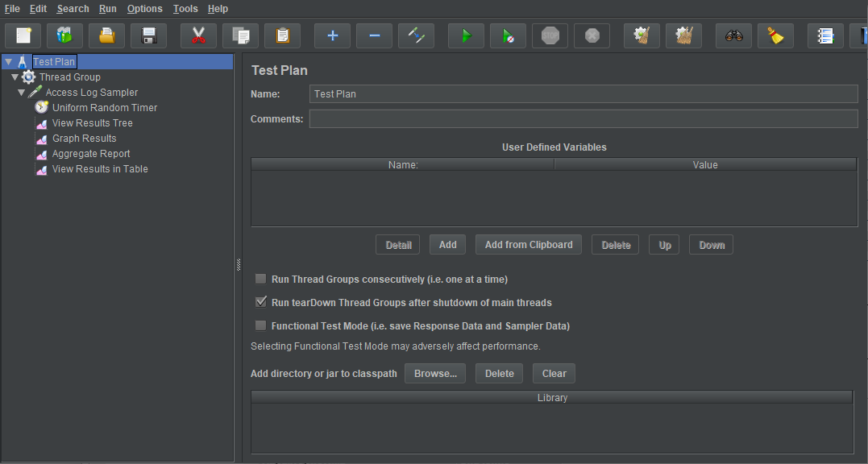Click the Start no pauses icon
This screenshot has height=464, width=868.
[509, 36]
